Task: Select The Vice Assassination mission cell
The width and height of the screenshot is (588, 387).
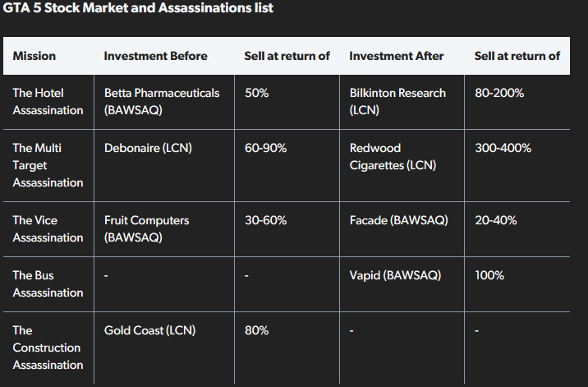Action: [48, 228]
